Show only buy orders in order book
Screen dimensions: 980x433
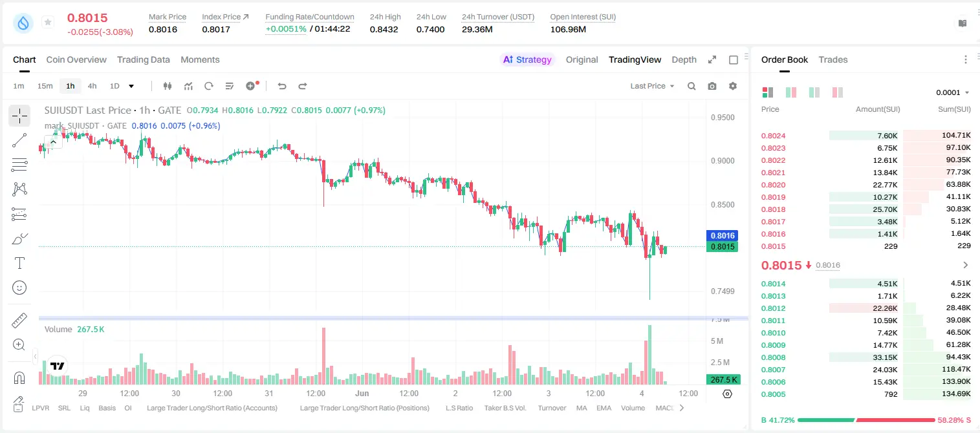(814, 92)
